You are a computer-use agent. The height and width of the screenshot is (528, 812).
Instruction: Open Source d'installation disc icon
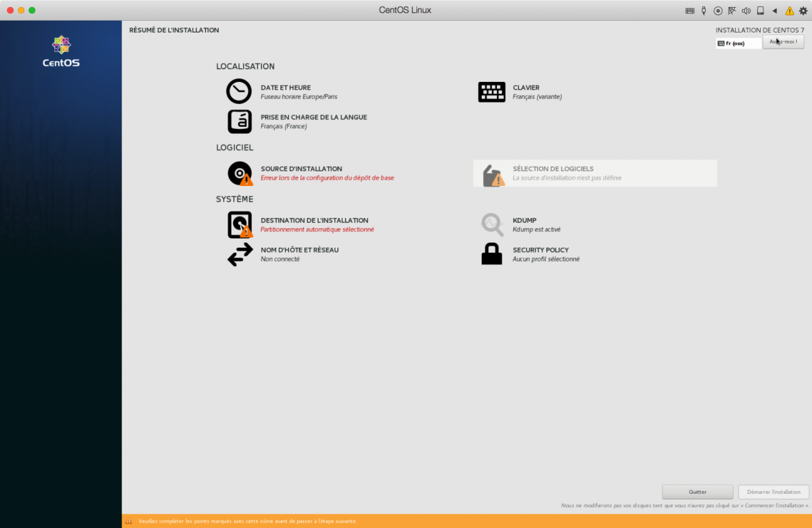coord(239,173)
